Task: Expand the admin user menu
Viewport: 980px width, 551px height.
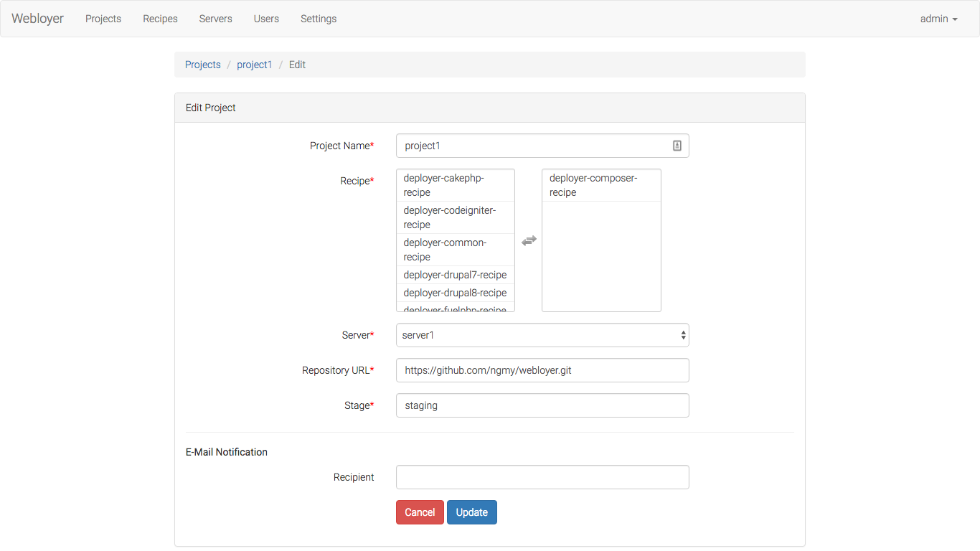Action: pyautogui.click(x=938, y=19)
